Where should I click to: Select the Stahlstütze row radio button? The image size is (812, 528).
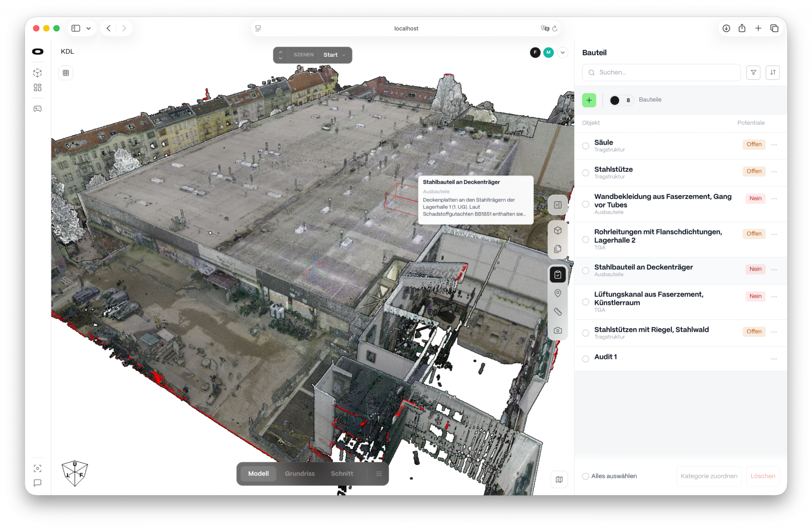click(585, 173)
